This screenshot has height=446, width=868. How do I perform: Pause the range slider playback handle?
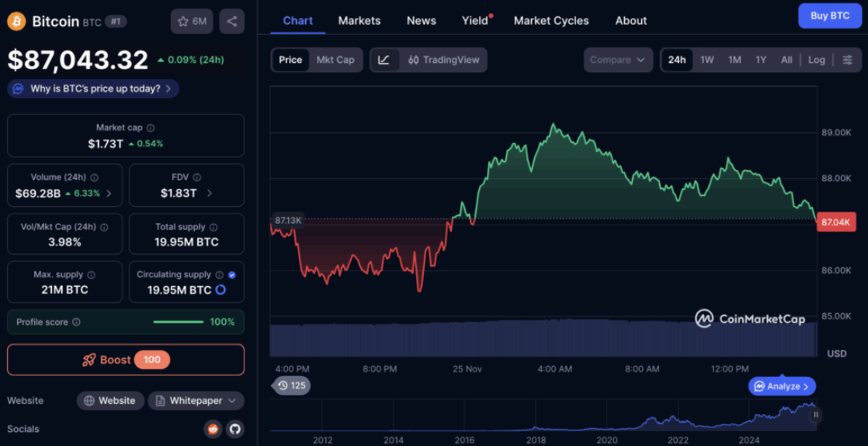pos(815,415)
